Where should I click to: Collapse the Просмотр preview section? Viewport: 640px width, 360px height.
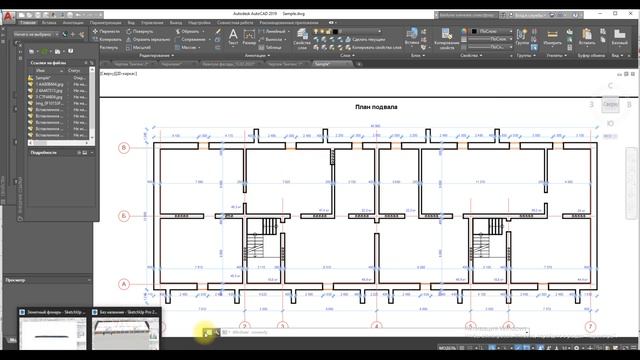point(89,280)
